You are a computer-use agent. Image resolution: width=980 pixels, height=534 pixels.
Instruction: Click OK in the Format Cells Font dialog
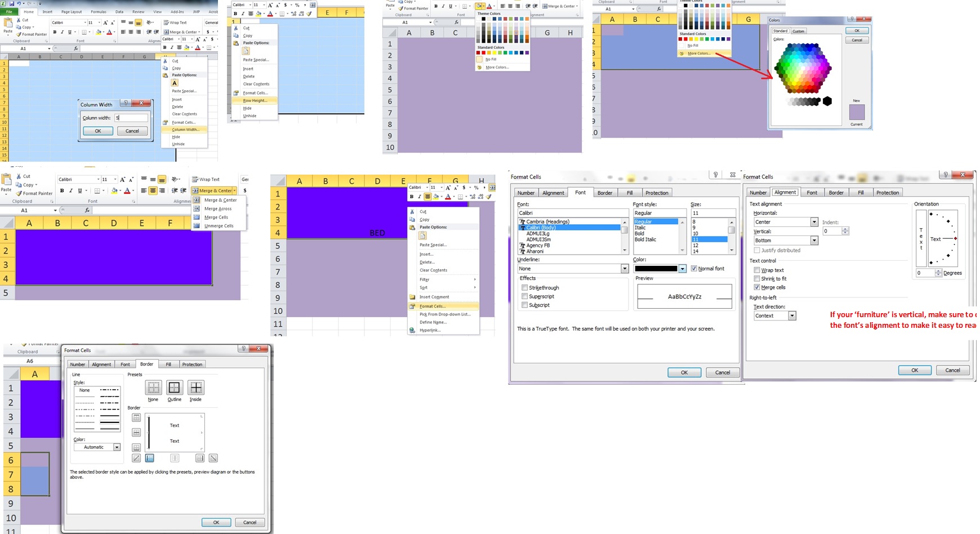coord(684,372)
